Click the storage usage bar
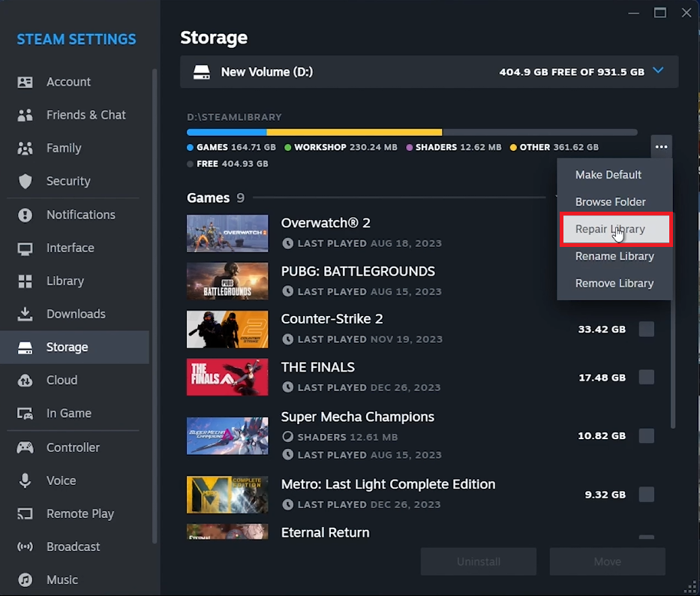The image size is (700, 596). click(412, 132)
